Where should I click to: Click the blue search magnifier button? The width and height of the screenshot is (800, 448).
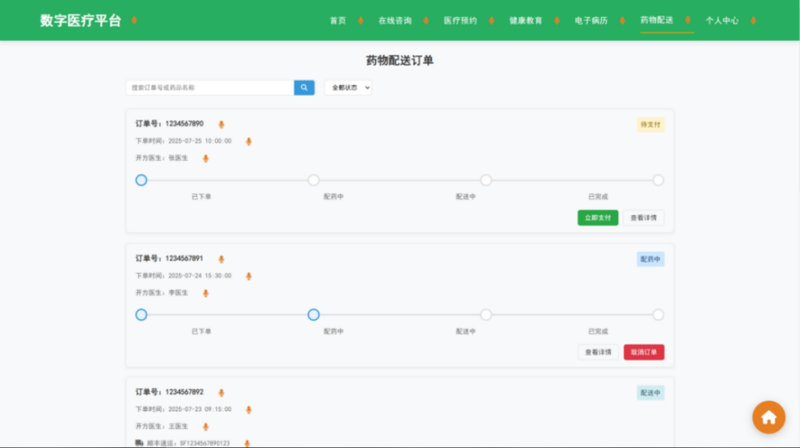point(304,88)
